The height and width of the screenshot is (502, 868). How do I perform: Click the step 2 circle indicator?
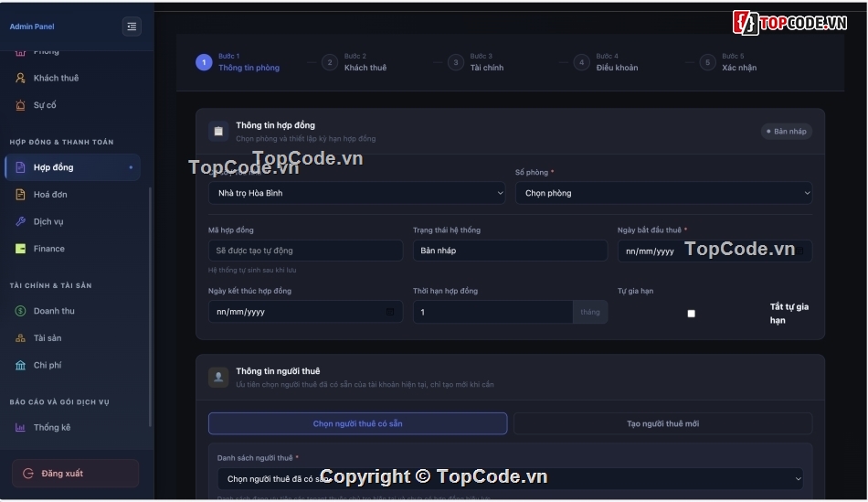coord(329,62)
